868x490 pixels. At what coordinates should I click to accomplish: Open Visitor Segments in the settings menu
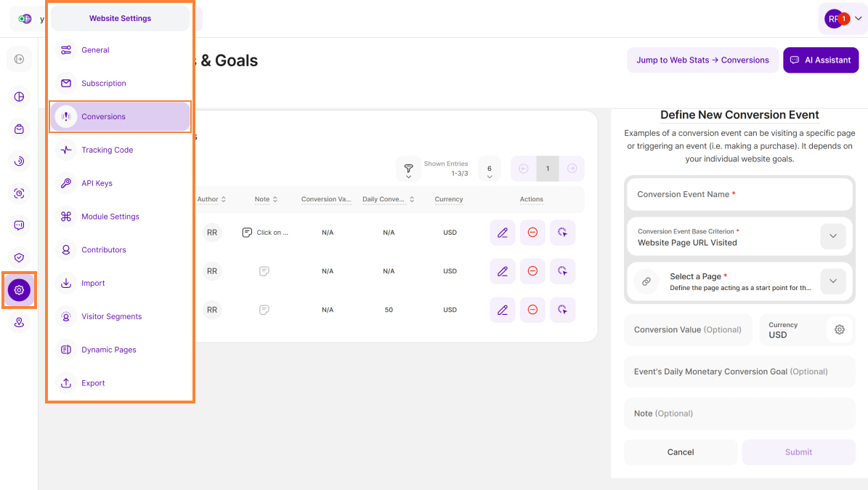click(111, 316)
